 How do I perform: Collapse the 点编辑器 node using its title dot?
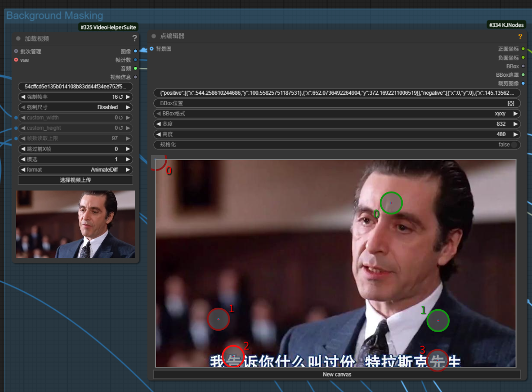pos(154,36)
